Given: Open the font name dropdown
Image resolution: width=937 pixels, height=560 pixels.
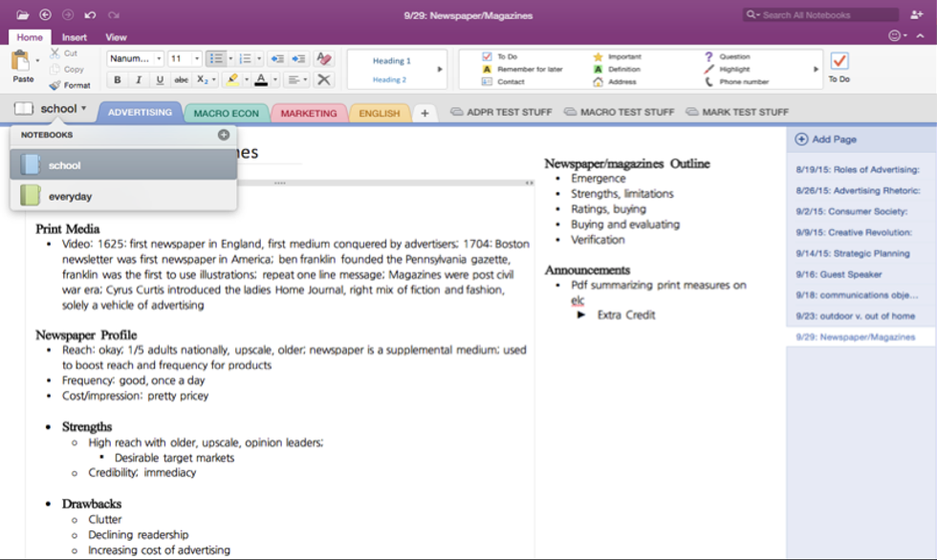Looking at the screenshot, I should [x=135, y=58].
